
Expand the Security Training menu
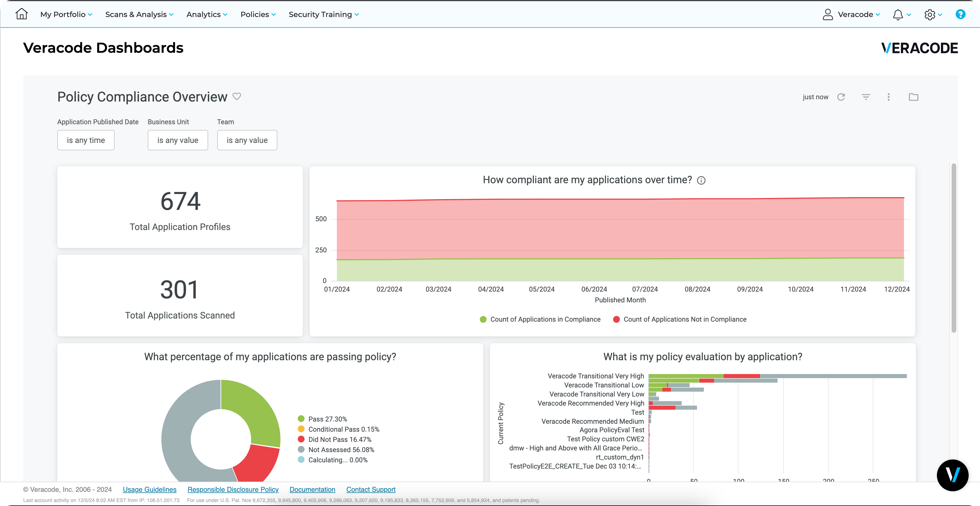tap(324, 14)
